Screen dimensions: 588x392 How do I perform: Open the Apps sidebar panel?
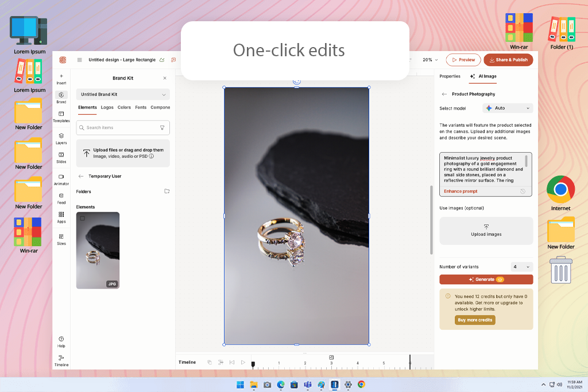click(61, 217)
